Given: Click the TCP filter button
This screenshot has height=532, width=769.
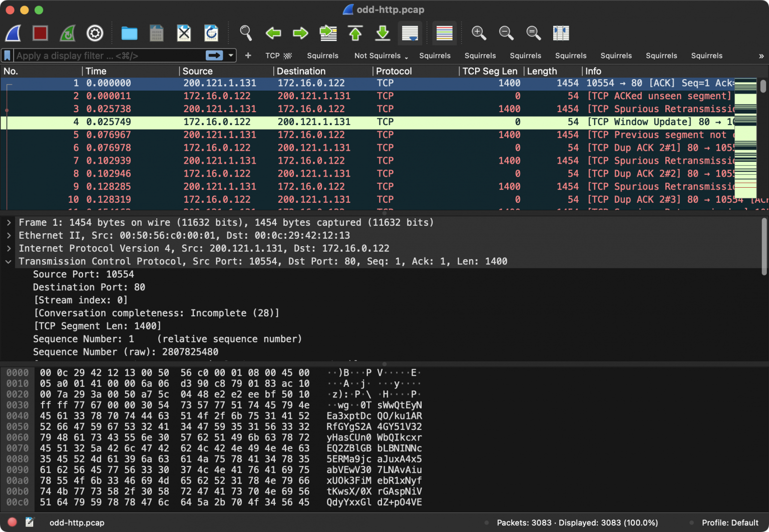Looking at the screenshot, I should pos(278,56).
